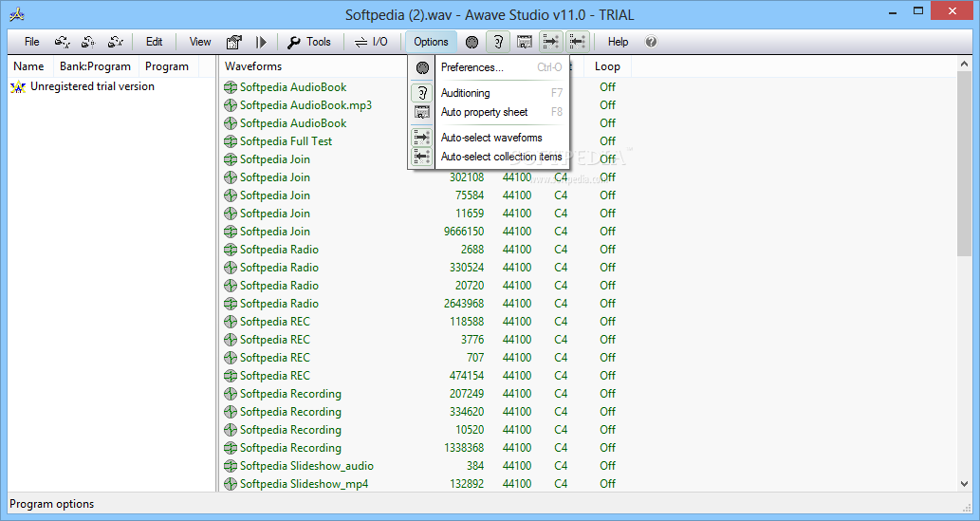Click the Name column header
The height and width of the screenshot is (521, 980).
pyautogui.click(x=28, y=66)
